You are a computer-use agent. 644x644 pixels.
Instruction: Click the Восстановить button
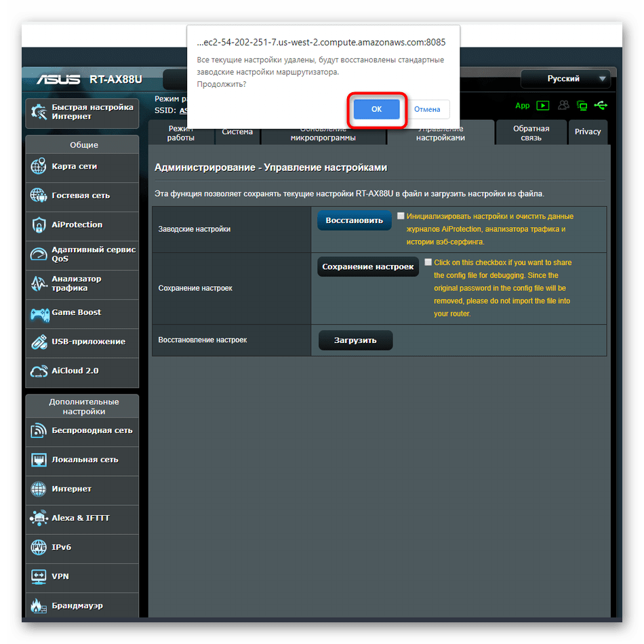[354, 220]
